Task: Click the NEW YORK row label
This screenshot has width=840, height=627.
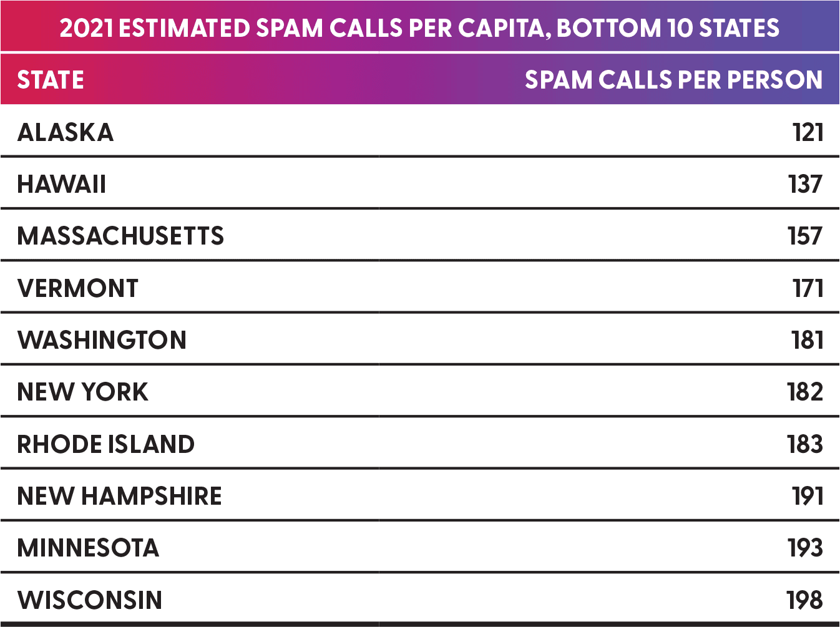Action: [x=83, y=392]
